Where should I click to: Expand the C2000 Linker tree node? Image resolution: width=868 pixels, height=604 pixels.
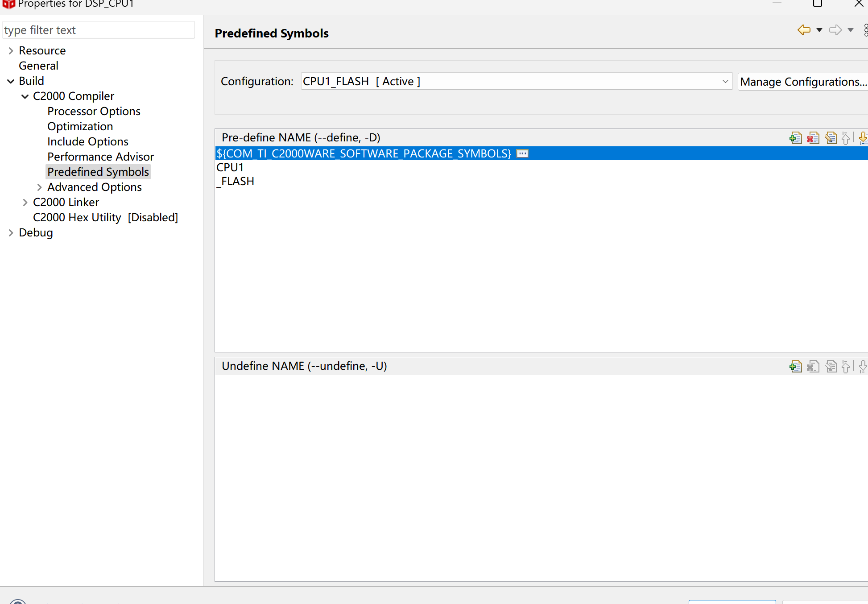25,203
